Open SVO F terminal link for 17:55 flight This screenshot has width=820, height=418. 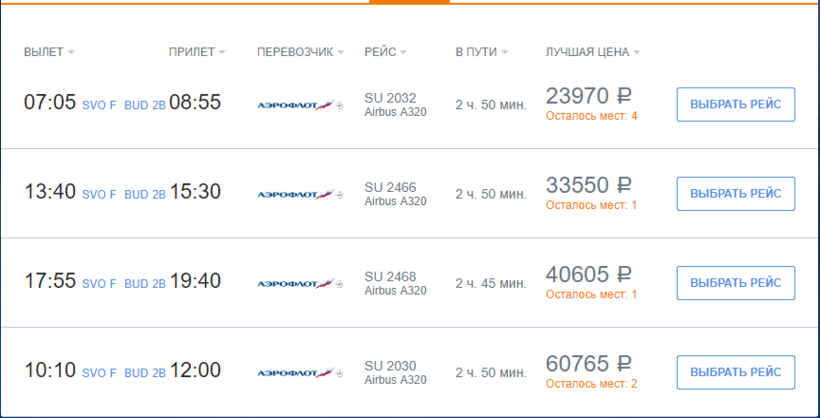[99, 284]
